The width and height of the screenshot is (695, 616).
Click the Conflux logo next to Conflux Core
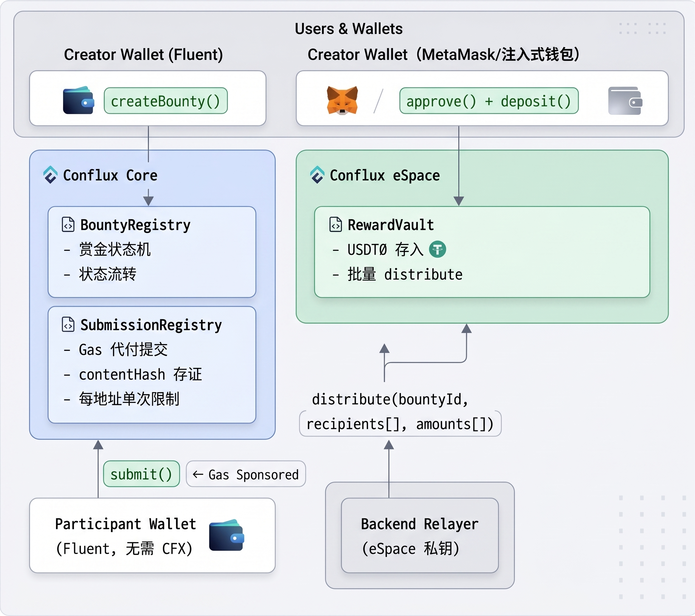click(51, 175)
